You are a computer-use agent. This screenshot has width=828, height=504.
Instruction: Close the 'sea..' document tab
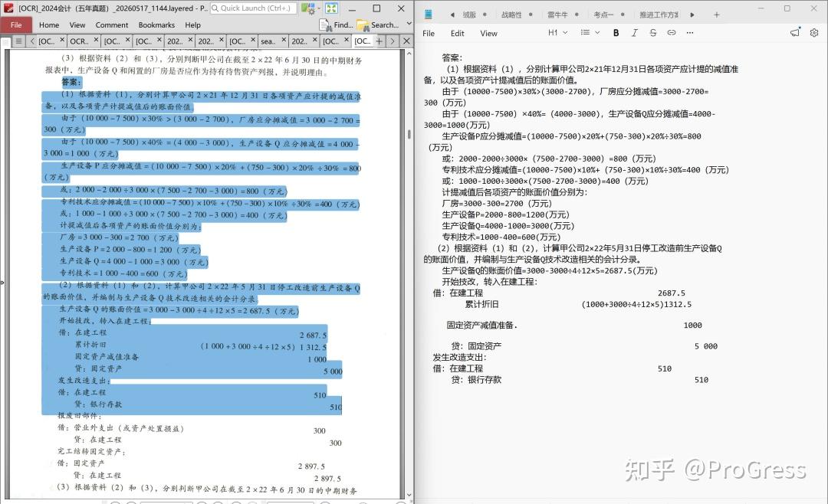pyautogui.click(x=284, y=40)
